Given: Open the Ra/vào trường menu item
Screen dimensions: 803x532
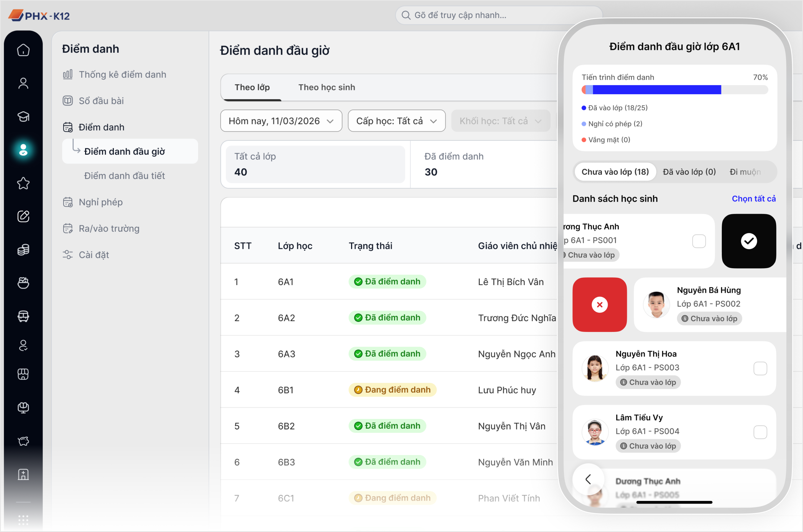Looking at the screenshot, I should 101,229.
